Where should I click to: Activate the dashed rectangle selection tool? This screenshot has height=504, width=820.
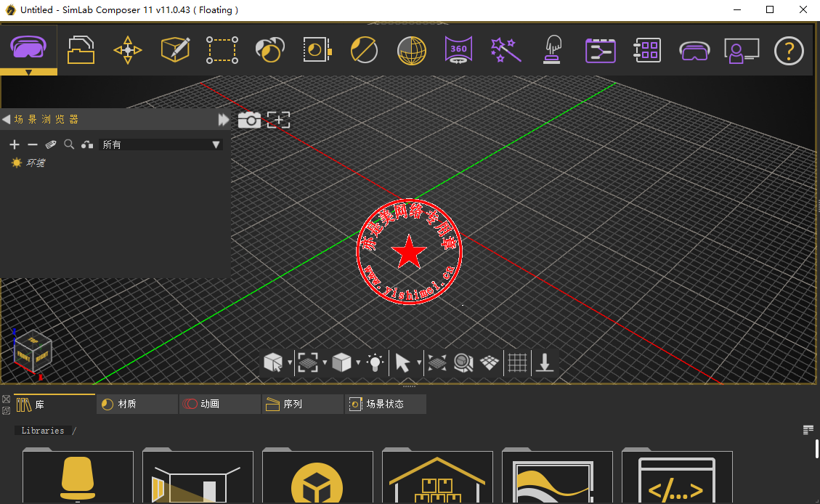(x=222, y=50)
